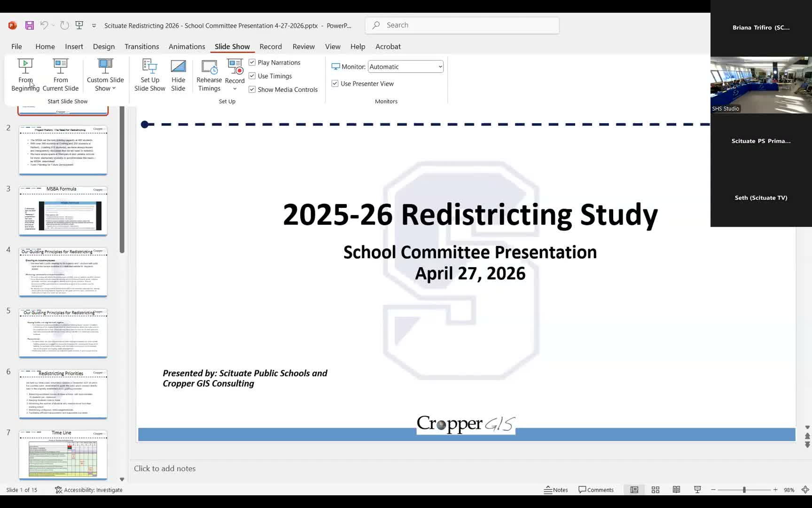Screen dimensions: 812x508
Task: Select slide 3 thumbnail MSBA Formula
Action: click(63, 211)
